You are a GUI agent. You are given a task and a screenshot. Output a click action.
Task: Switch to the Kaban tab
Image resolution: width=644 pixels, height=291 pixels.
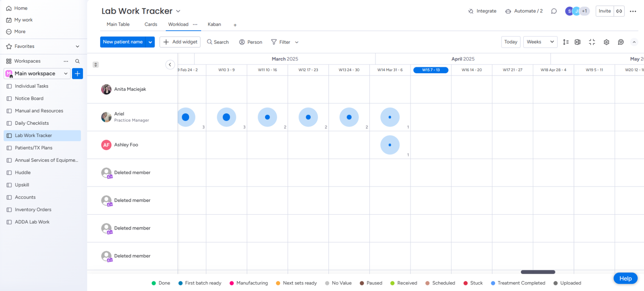(214, 25)
